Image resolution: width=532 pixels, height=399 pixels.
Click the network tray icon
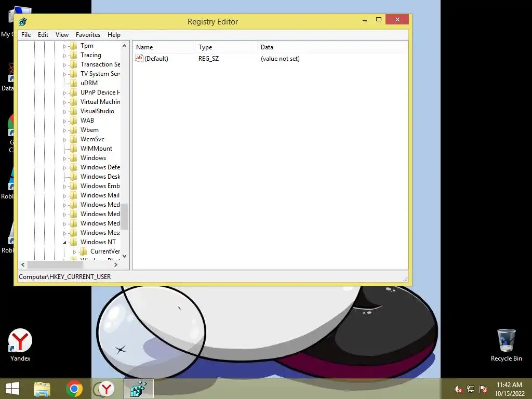click(x=471, y=389)
